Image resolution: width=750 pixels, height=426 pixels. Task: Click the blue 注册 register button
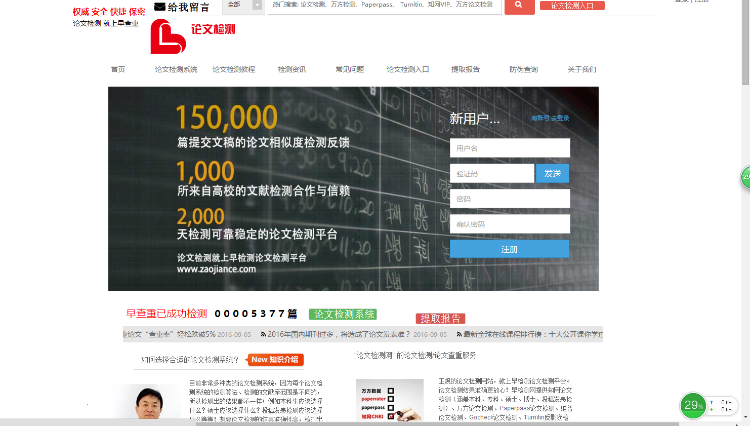tap(509, 249)
